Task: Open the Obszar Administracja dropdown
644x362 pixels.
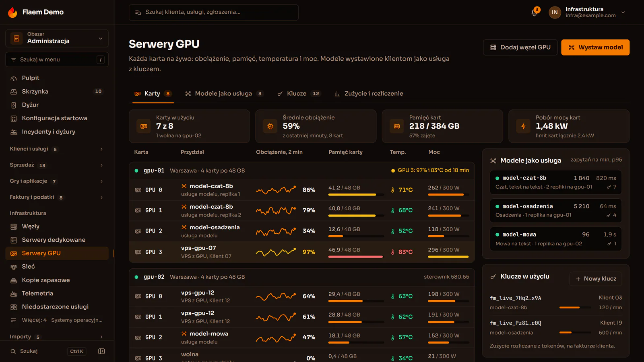Action: click(x=57, y=38)
